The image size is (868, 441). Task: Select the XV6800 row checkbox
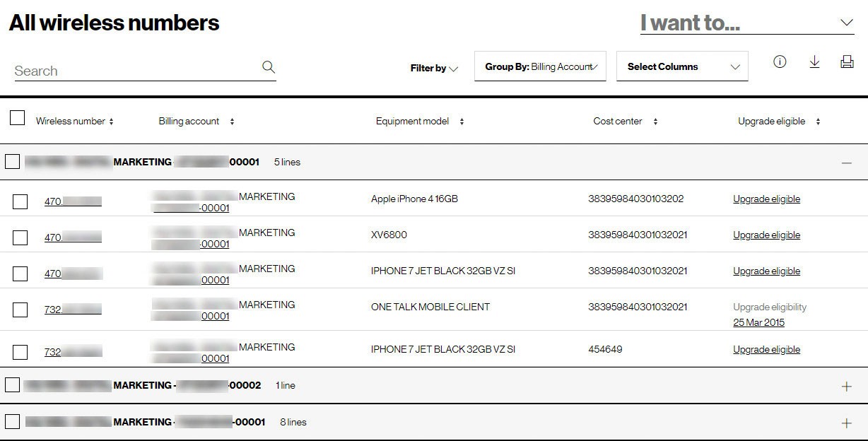tap(20, 237)
